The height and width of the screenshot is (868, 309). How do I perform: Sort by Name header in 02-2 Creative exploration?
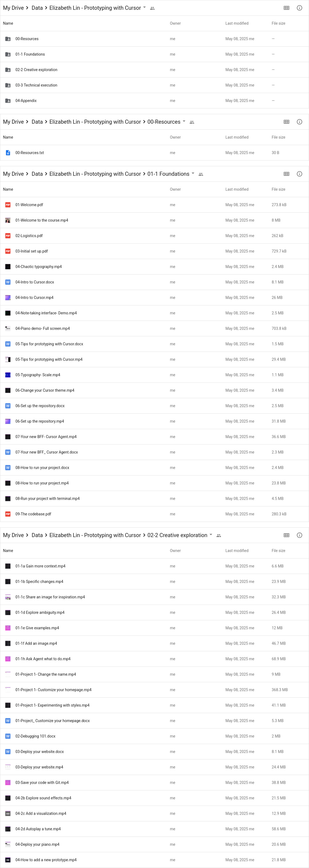[x=8, y=551]
